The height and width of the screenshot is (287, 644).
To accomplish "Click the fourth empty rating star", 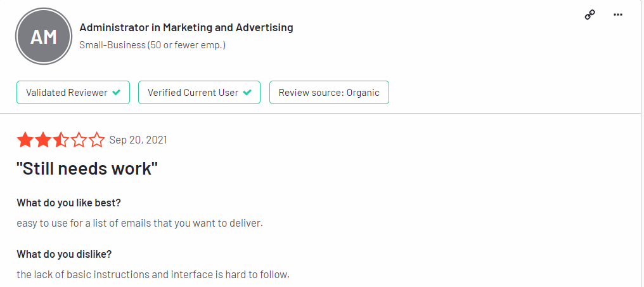I will 79,140.
